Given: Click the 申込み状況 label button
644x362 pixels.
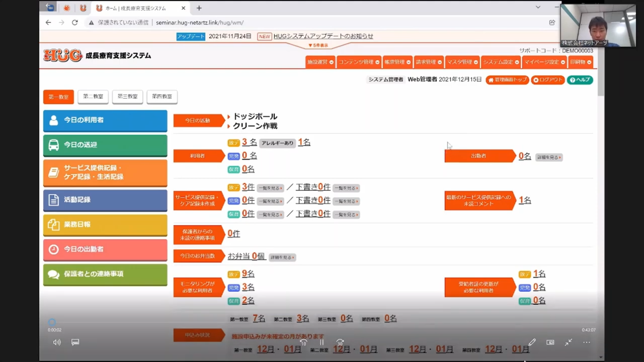Looking at the screenshot, I should (x=198, y=335).
